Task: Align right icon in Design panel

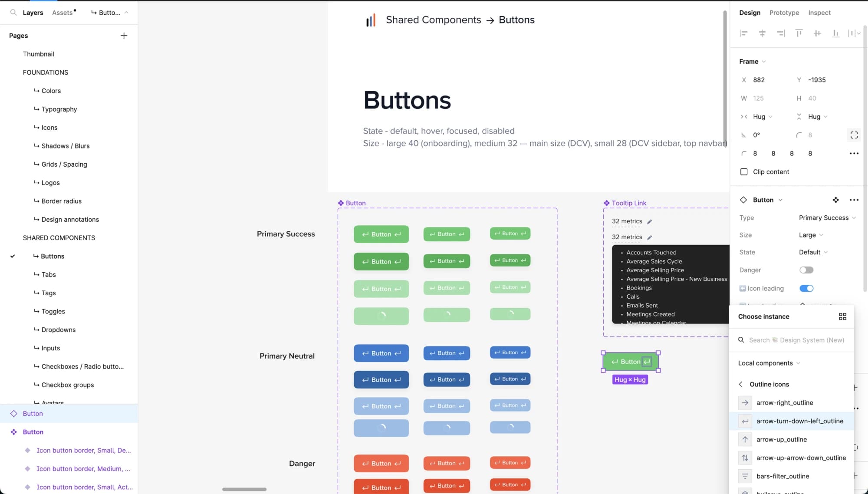Action: coord(780,33)
